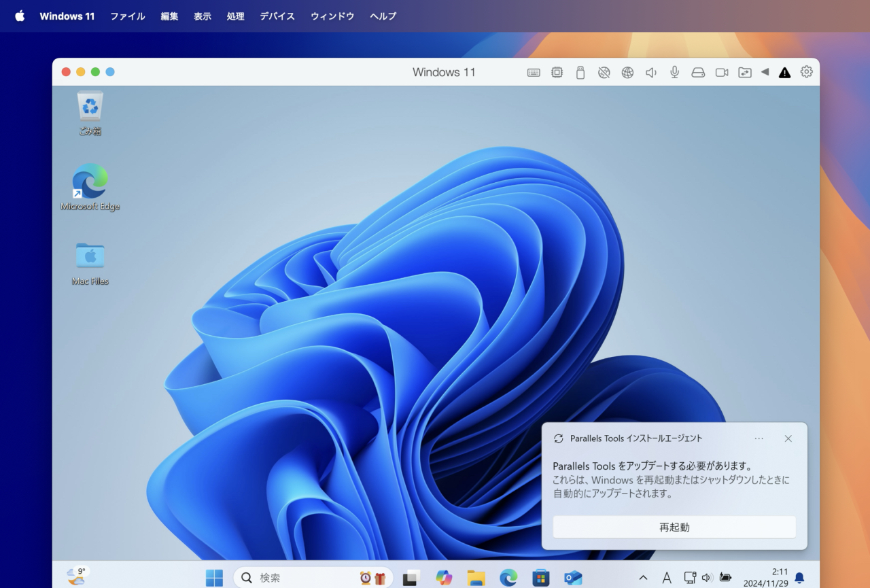
Task: Open Microsoft Store from the taskbar
Action: [x=541, y=578]
